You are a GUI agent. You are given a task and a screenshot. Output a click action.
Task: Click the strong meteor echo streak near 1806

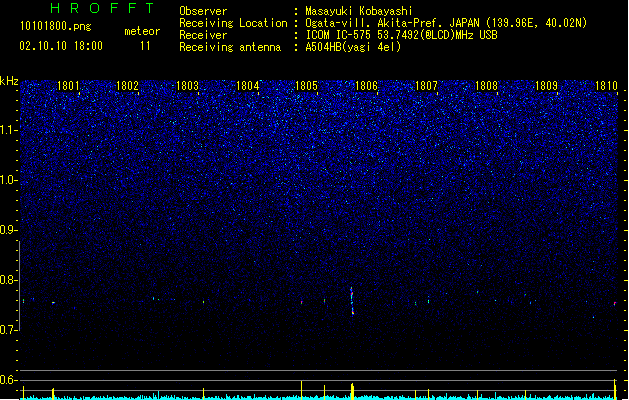tap(352, 301)
